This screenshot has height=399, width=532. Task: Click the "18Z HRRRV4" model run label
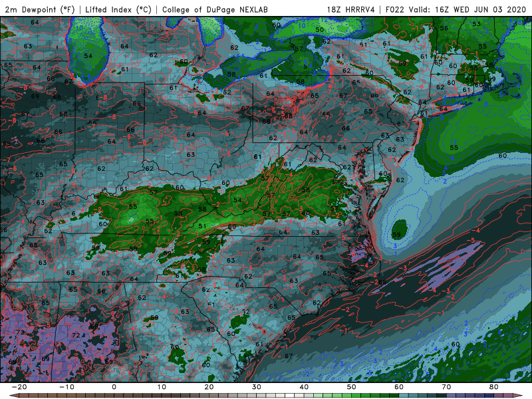coord(351,9)
